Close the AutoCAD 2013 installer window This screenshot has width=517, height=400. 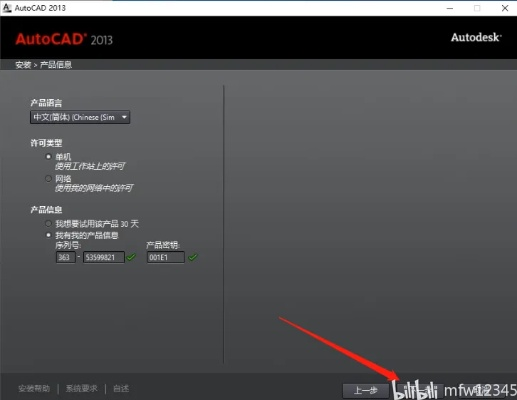[x=505, y=8]
